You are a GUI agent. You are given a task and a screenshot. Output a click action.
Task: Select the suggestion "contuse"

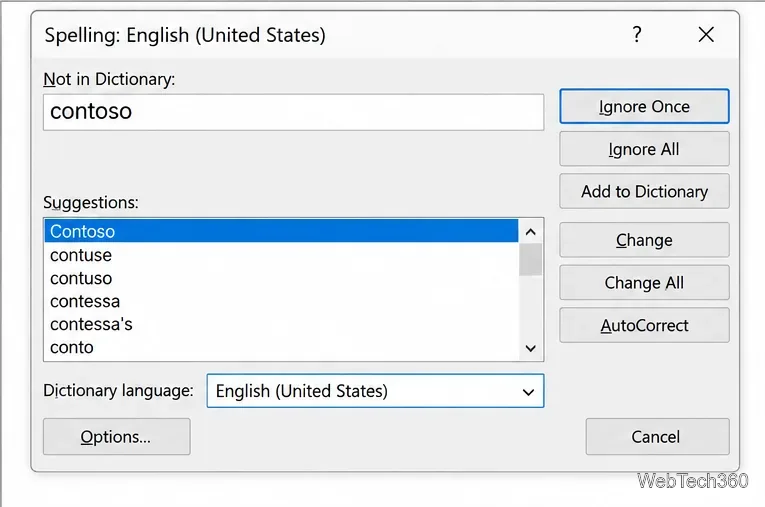[281, 255]
